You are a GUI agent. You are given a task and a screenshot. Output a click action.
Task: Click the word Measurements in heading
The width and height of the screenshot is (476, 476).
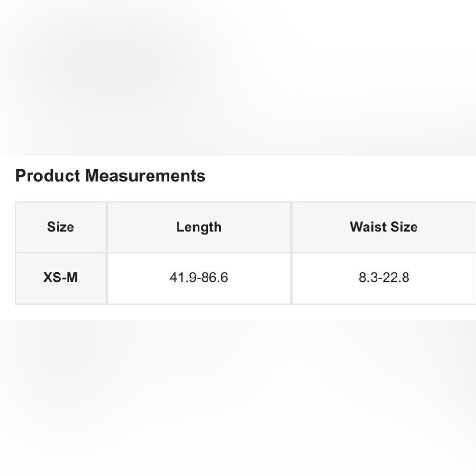(145, 176)
